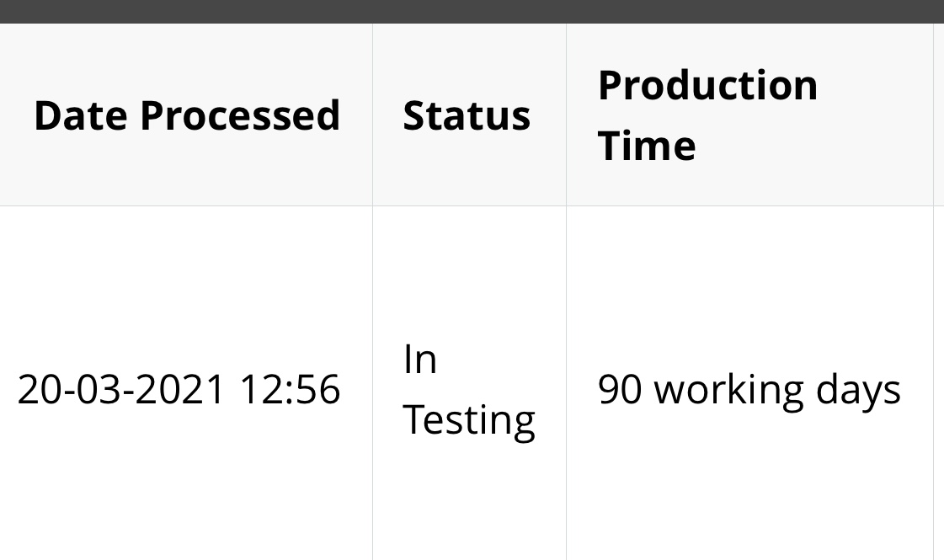Click the dark bar above the table
Viewport: 944px width, 560px height.
tap(472, 12)
